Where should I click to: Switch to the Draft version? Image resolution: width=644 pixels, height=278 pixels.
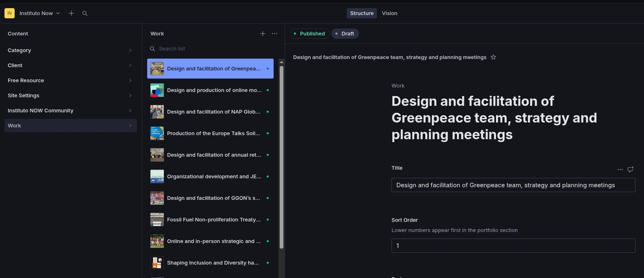tap(345, 34)
